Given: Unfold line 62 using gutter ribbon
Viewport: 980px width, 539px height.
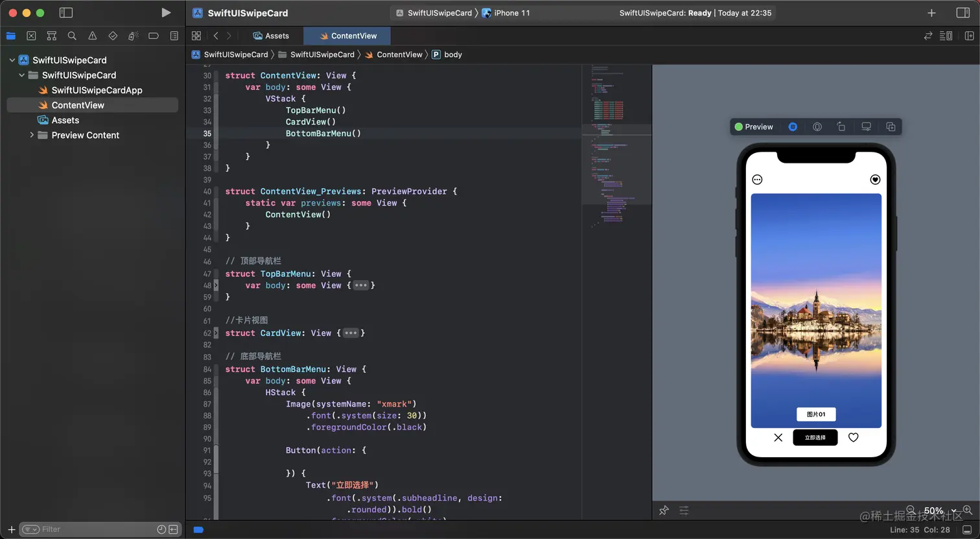Looking at the screenshot, I should pos(216,333).
